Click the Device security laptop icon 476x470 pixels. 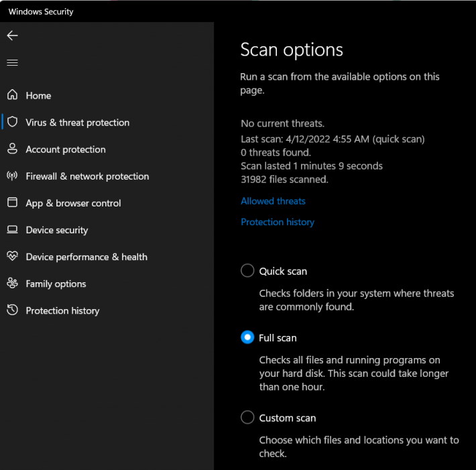point(13,229)
